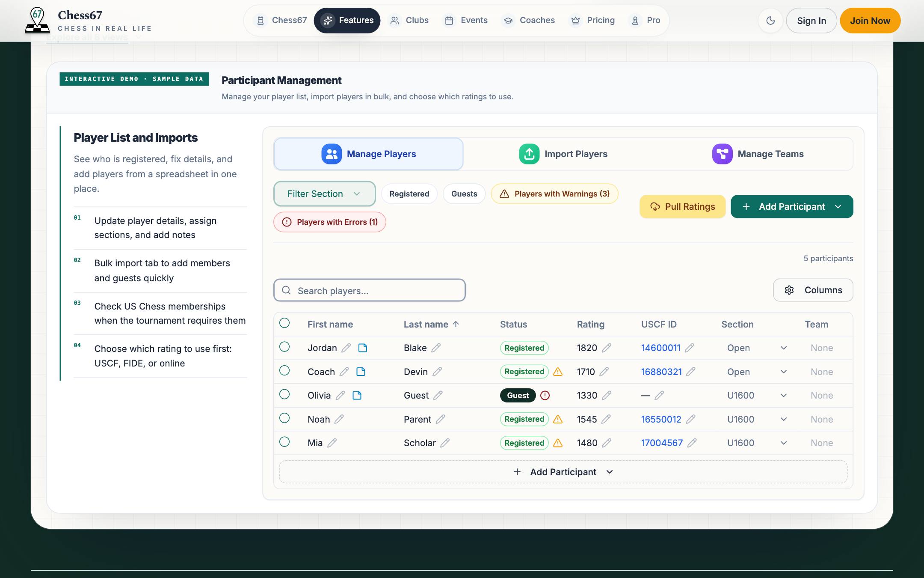
Task: Click the Join Now button
Action: click(870, 21)
